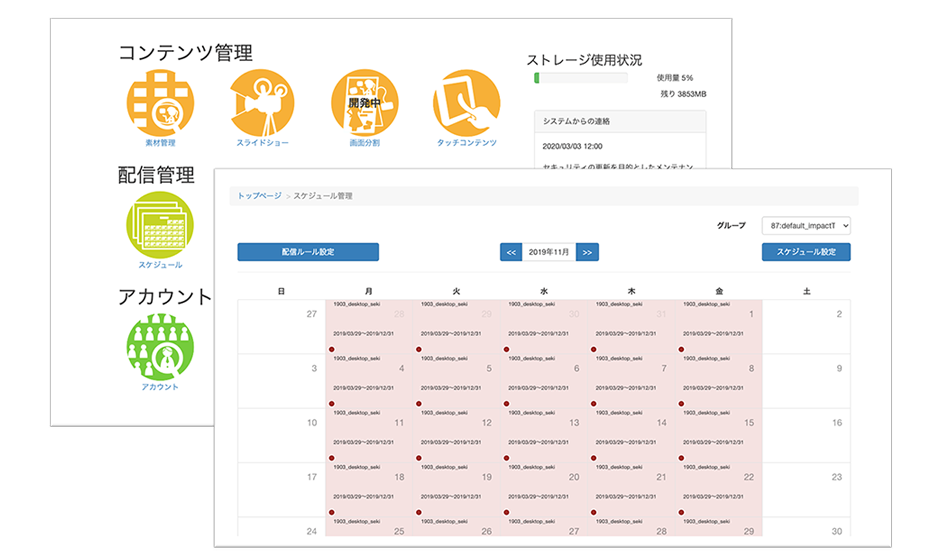Click the システムからの連絡 panel header

point(620,121)
